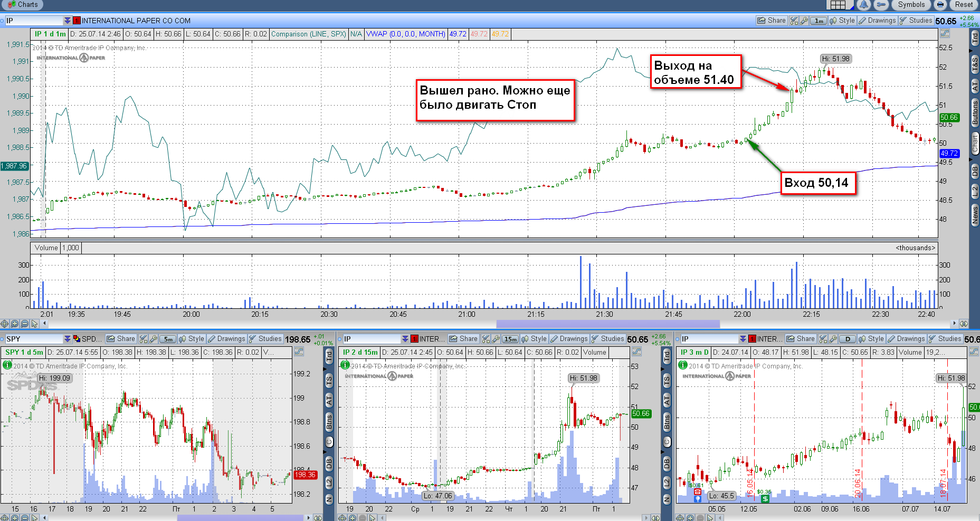
Task: Open the chart grid layout selector
Action: pos(841,5)
